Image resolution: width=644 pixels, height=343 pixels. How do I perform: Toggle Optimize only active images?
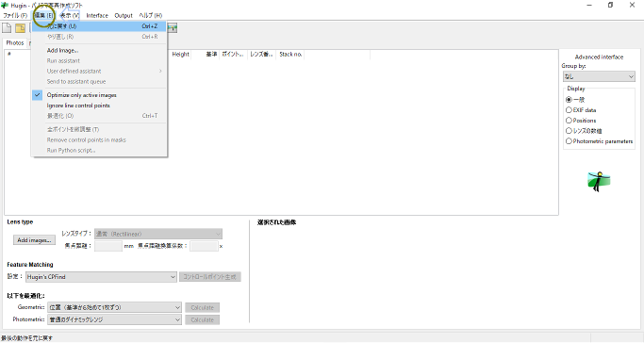click(x=99, y=95)
